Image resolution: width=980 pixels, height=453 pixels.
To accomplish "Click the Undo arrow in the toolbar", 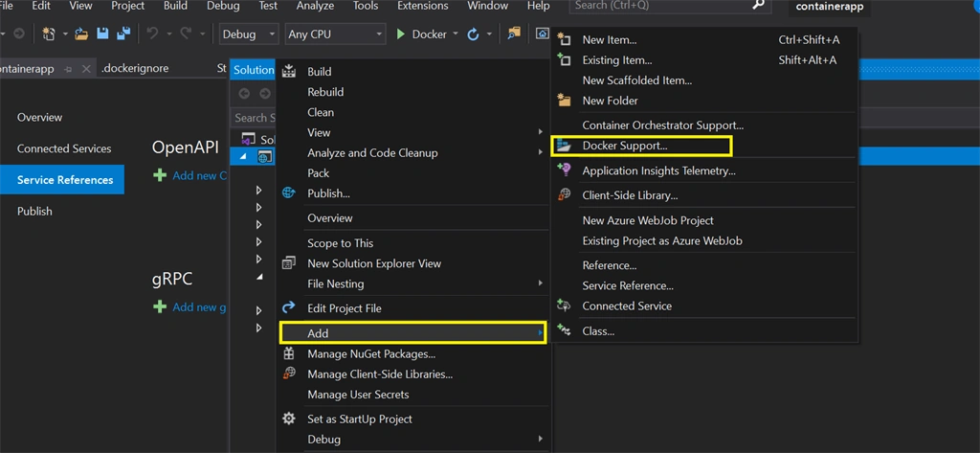I will [x=152, y=34].
